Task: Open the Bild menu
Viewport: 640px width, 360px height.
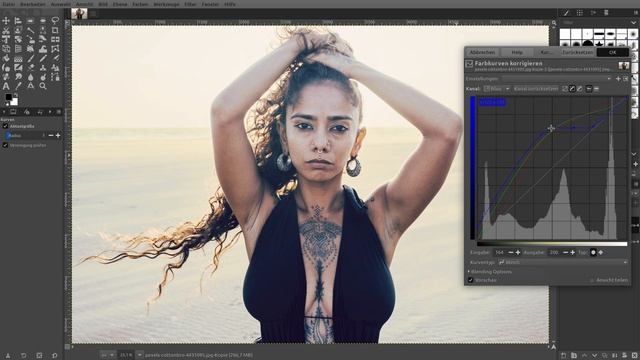Action: (x=103, y=4)
